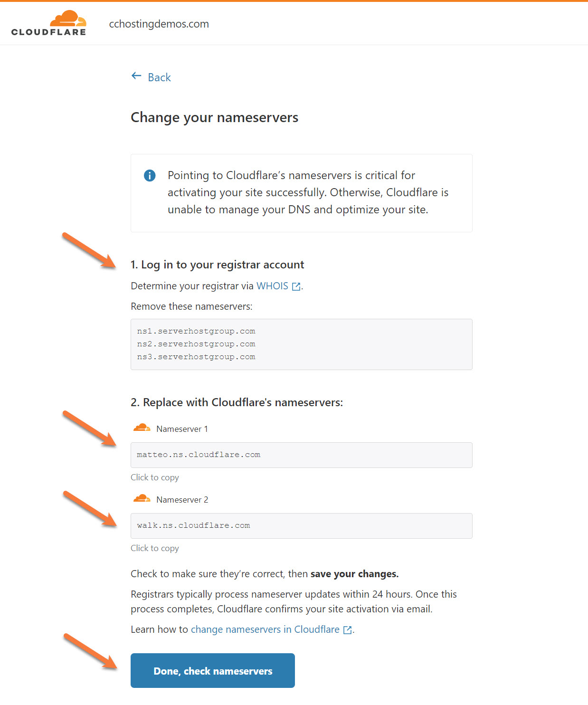Click the external link icon beside WHOIS
Image resolution: width=588 pixels, height=705 pixels.
click(296, 286)
